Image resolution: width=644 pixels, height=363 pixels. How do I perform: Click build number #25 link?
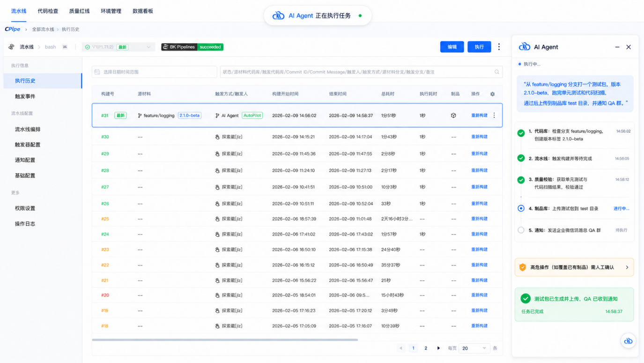(x=105, y=219)
